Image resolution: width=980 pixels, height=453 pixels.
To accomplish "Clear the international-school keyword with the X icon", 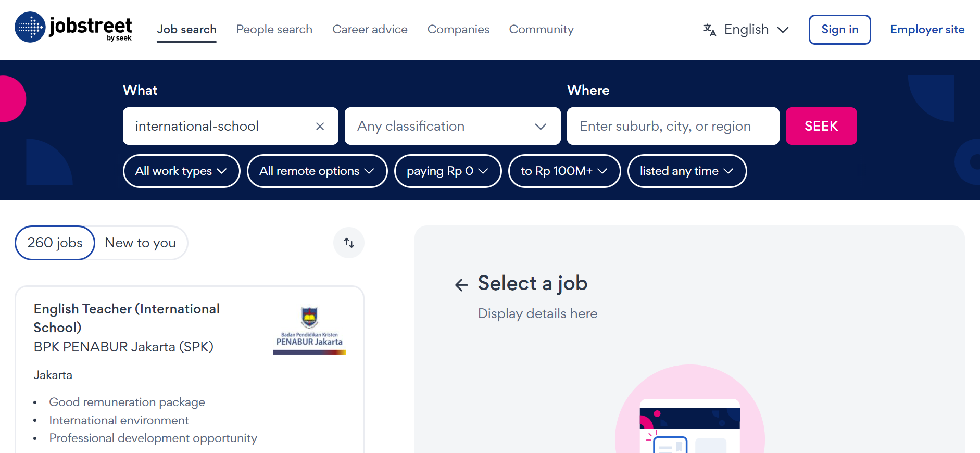I will (x=320, y=127).
